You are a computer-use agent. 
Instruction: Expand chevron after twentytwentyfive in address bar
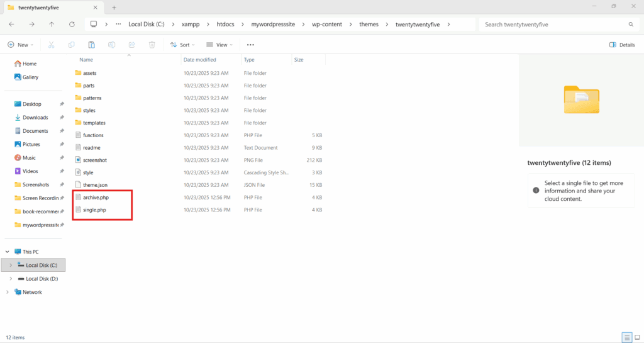tap(448, 25)
